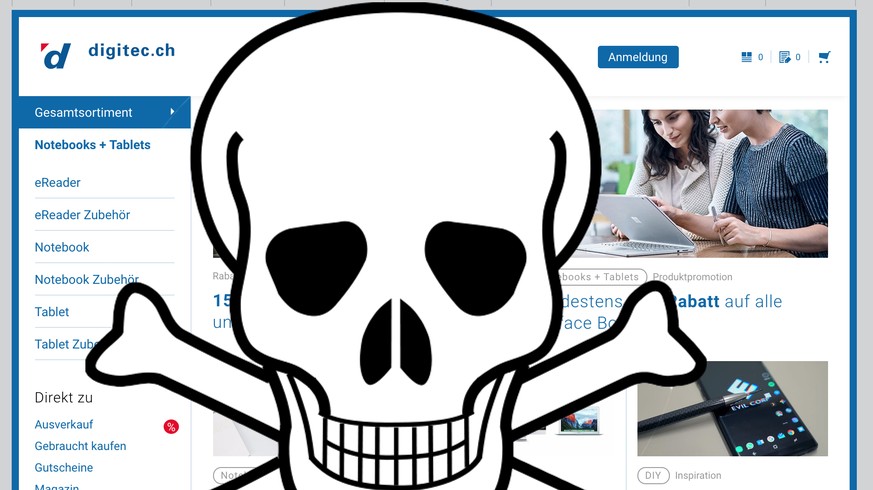Open the eReader category
Image resolution: width=873 pixels, height=490 pixels.
coord(57,183)
